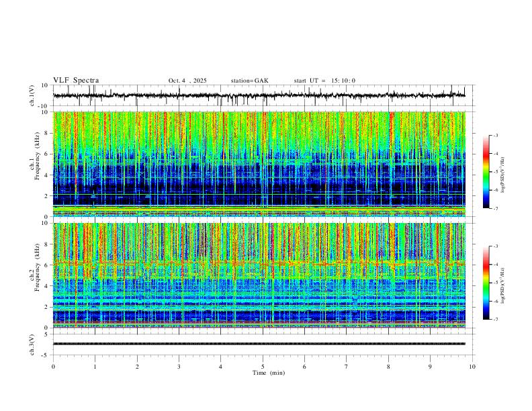The height and width of the screenshot is (411, 532).
Task: Click the color bar beside the ch.1 spectrogram
Action: pos(486,172)
